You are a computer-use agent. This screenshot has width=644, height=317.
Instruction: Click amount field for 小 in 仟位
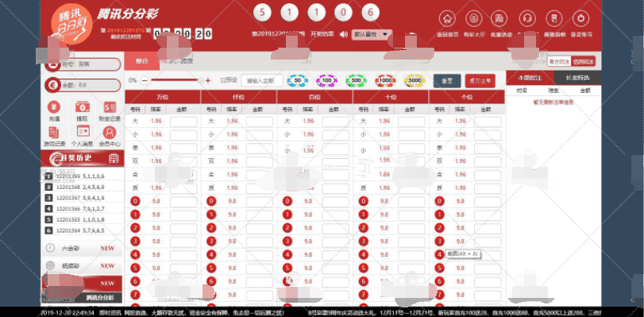tap(259, 134)
